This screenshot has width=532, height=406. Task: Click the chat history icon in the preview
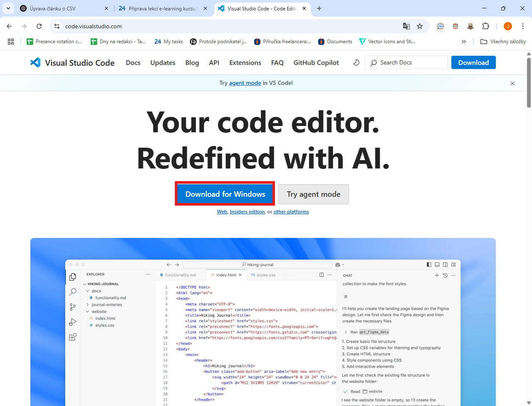[445, 275]
